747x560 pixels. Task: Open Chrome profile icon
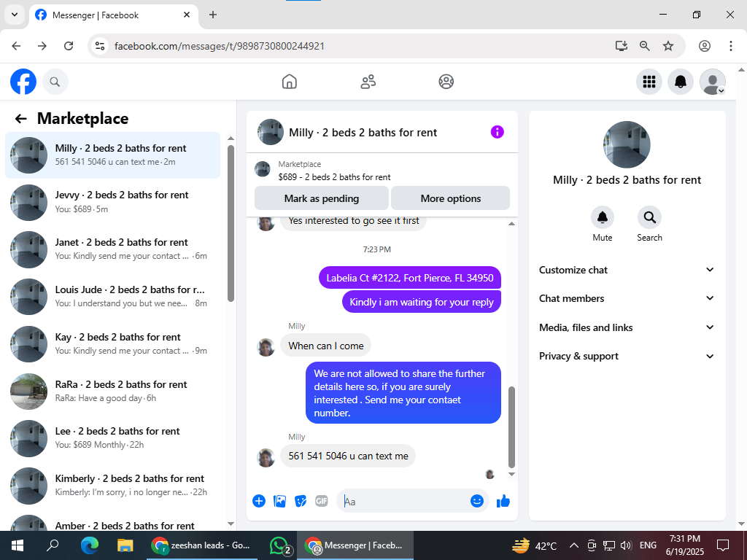tap(705, 46)
